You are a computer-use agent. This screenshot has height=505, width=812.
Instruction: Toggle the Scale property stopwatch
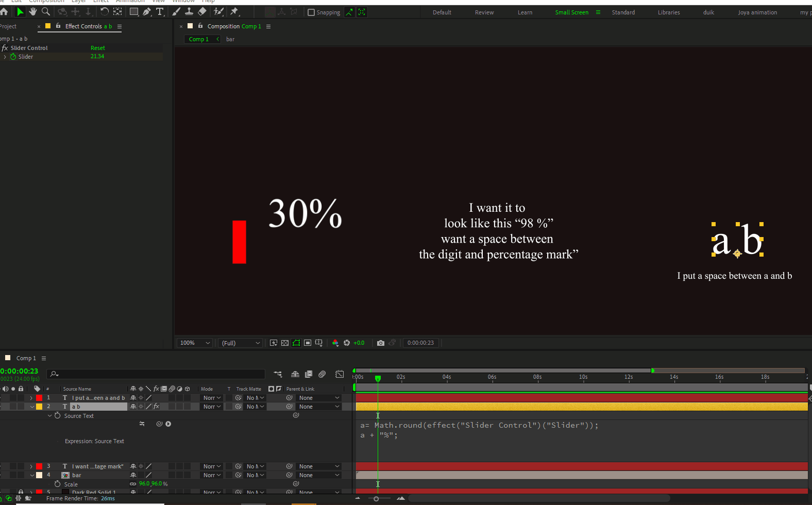[58, 484]
